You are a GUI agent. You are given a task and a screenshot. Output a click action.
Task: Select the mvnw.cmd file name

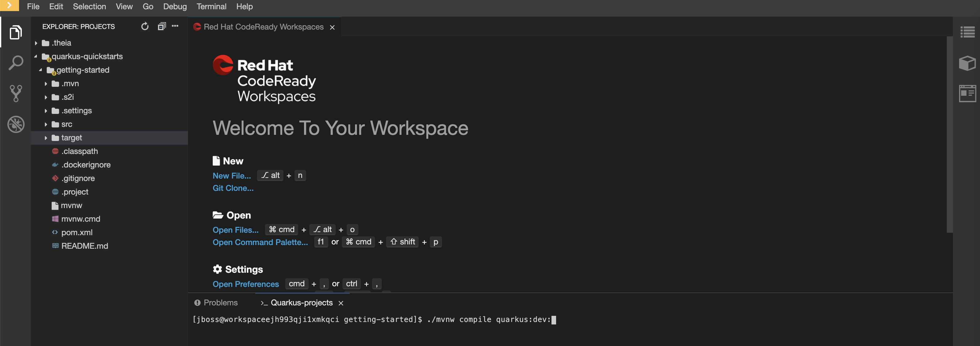tap(81, 219)
